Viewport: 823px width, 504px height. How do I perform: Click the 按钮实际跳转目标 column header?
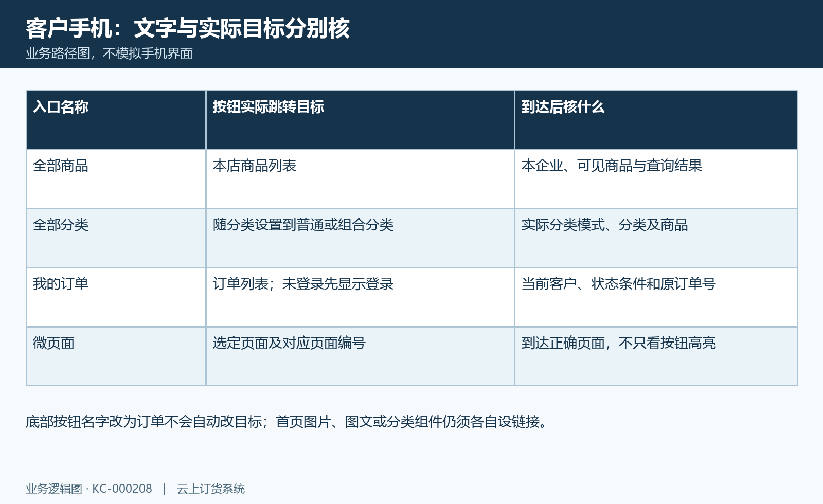pyautogui.click(x=360, y=120)
